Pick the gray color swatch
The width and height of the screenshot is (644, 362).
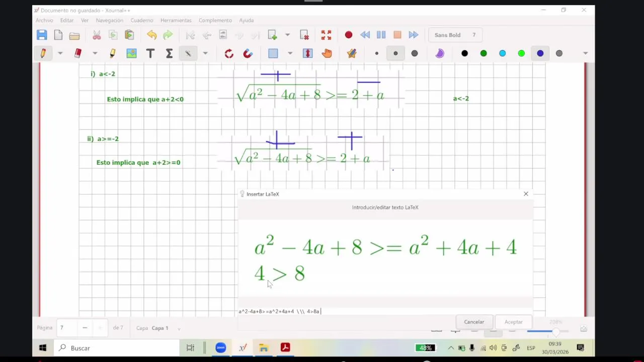coord(559,53)
